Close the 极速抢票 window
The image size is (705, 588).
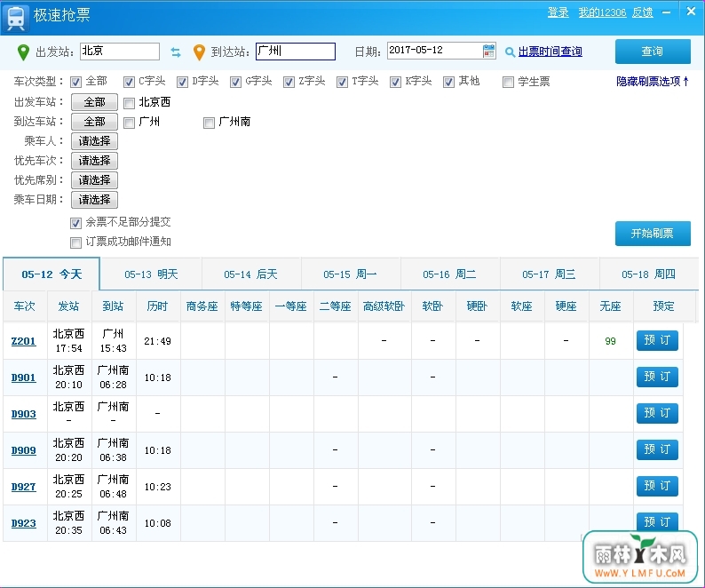[x=691, y=12]
